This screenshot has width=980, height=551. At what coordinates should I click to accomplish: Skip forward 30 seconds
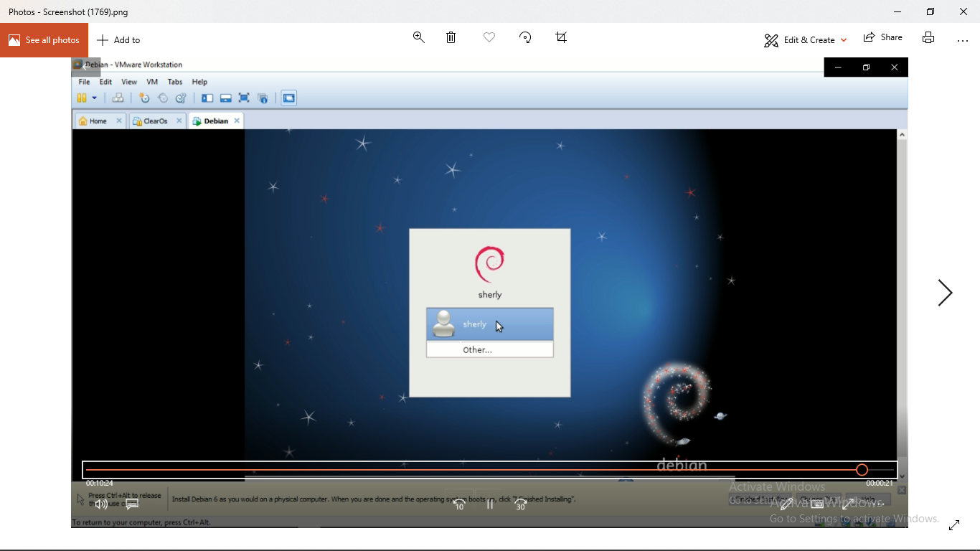tap(521, 504)
